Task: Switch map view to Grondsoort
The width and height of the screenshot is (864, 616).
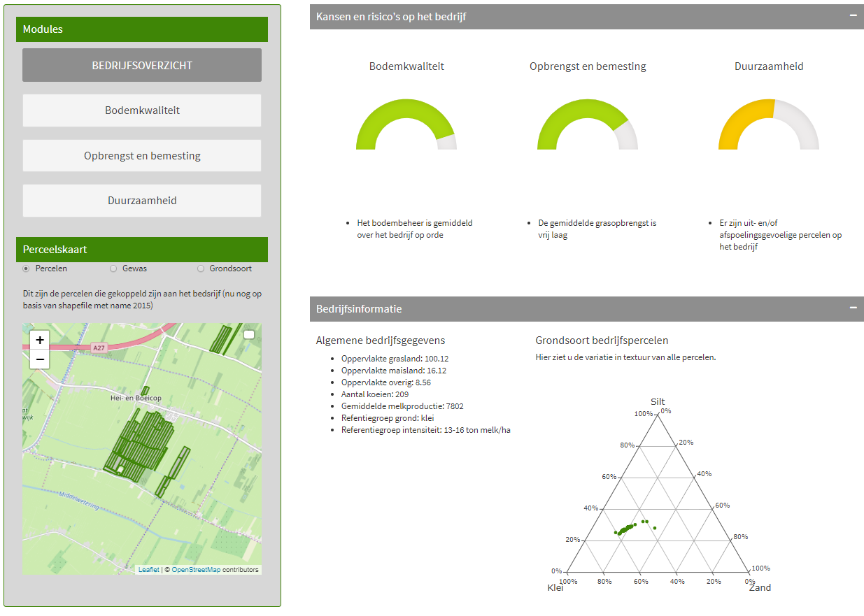Action: click(x=201, y=268)
